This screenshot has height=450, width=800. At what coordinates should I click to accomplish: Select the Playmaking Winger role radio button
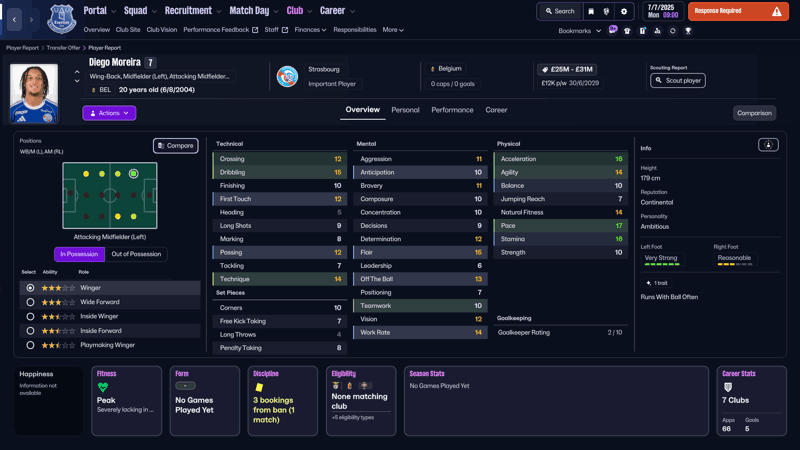tap(31, 345)
